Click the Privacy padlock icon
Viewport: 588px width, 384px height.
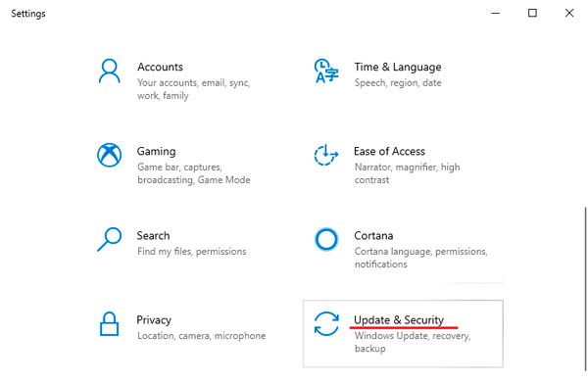coord(109,323)
